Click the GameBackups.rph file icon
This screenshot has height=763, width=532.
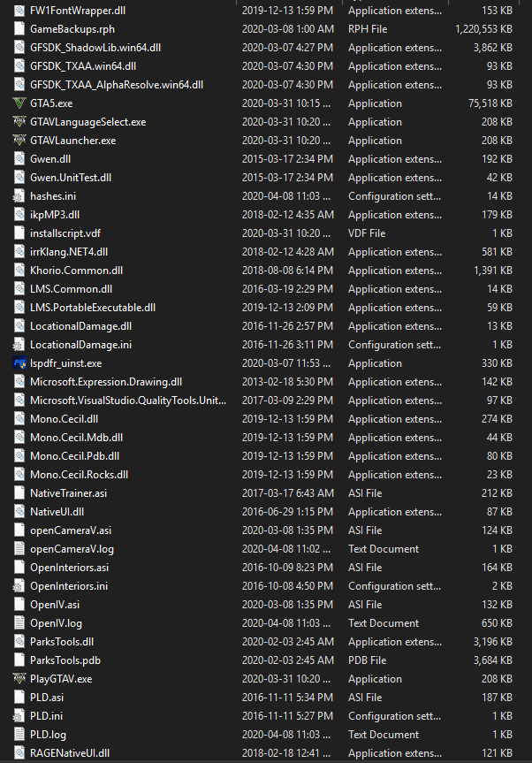click(x=19, y=28)
